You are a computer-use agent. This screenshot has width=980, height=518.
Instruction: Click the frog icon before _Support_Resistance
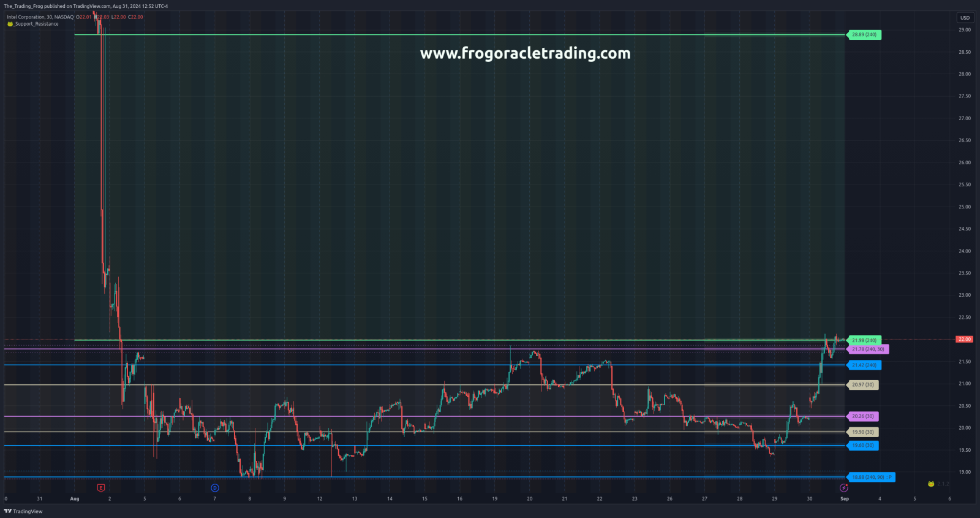point(10,24)
